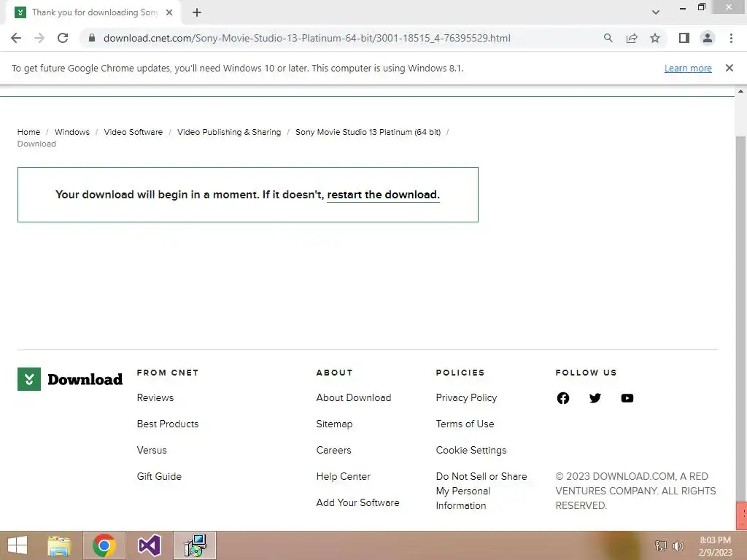Image resolution: width=747 pixels, height=560 pixels.
Task: Open Careers link
Action: pyautogui.click(x=333, y=450)
